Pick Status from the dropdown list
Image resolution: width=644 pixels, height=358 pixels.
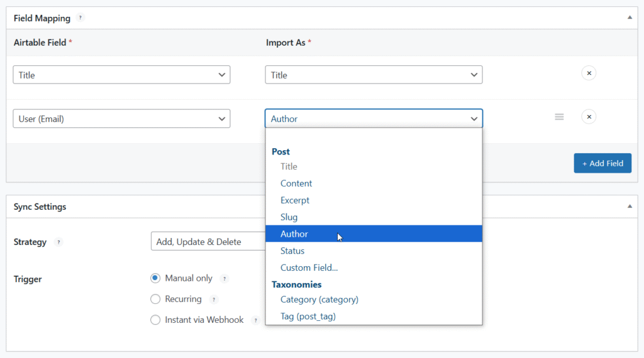coord(374,251)
